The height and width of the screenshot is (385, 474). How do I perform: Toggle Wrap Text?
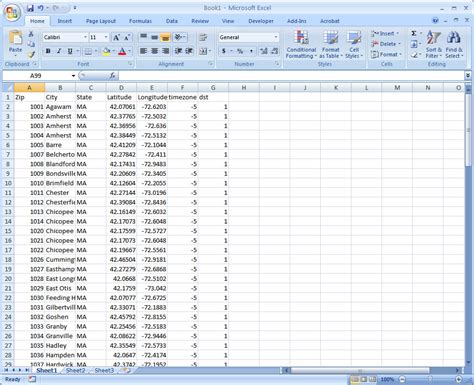203,37
